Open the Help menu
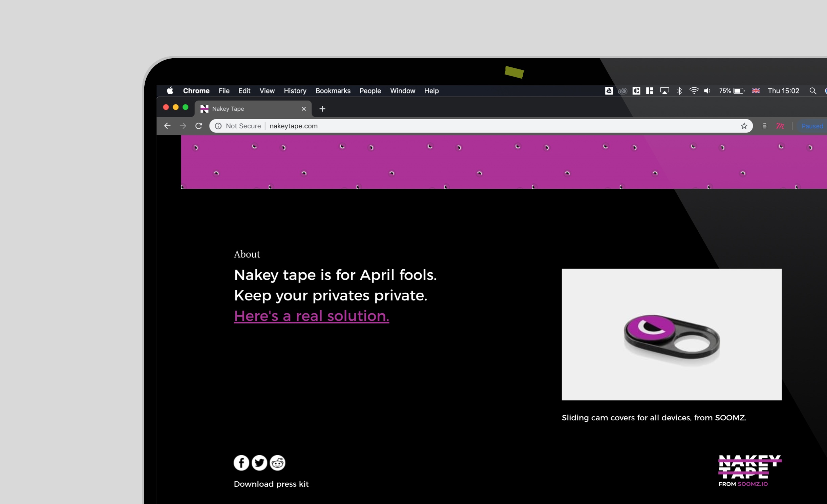This screenshot has width=827, height=504. pyautogui.click(x=431, y=91)
